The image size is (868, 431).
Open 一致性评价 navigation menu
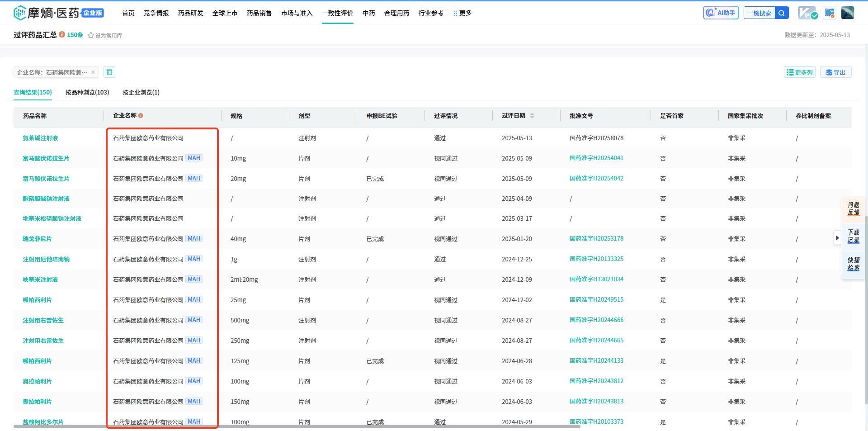click(x=338, y=13)
